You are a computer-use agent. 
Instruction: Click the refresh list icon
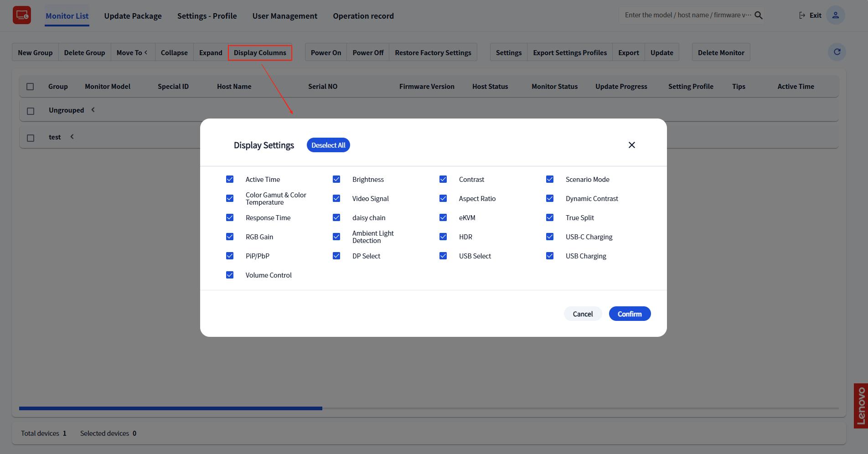tap(837, 52)
